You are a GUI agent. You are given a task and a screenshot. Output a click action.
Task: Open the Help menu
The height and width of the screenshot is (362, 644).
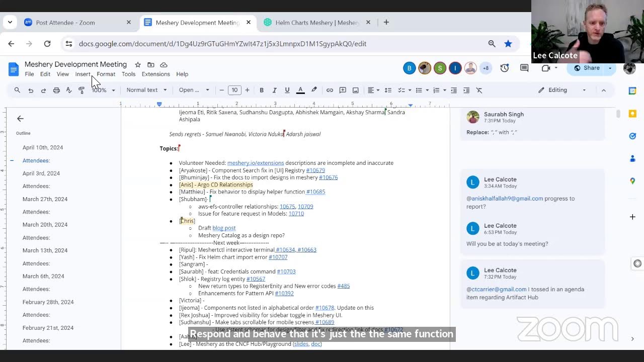(182, 74)
